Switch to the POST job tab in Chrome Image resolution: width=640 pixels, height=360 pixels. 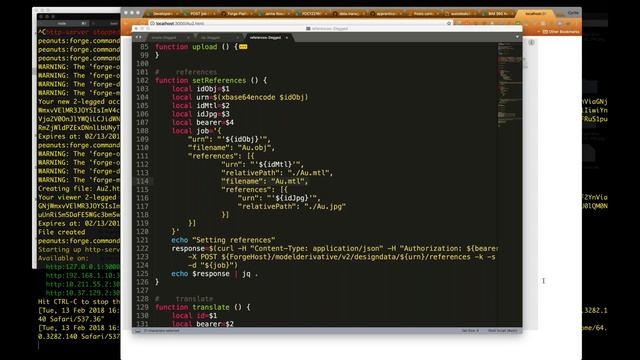199,14
